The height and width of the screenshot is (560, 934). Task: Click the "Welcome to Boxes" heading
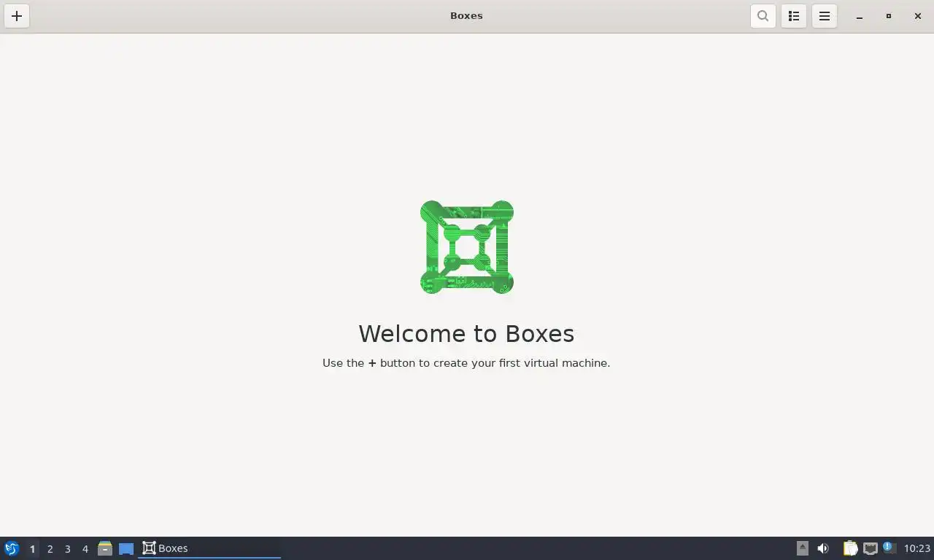(x=466, y=333)
